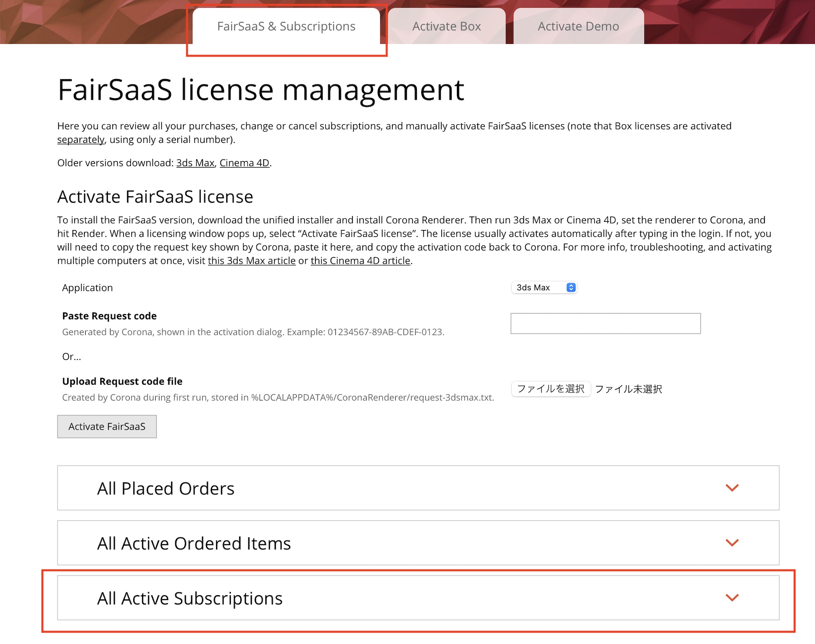Screen dimensions: 815x644
Task: Switch to the Activate Box tab
Action: [x=446, y=26]
